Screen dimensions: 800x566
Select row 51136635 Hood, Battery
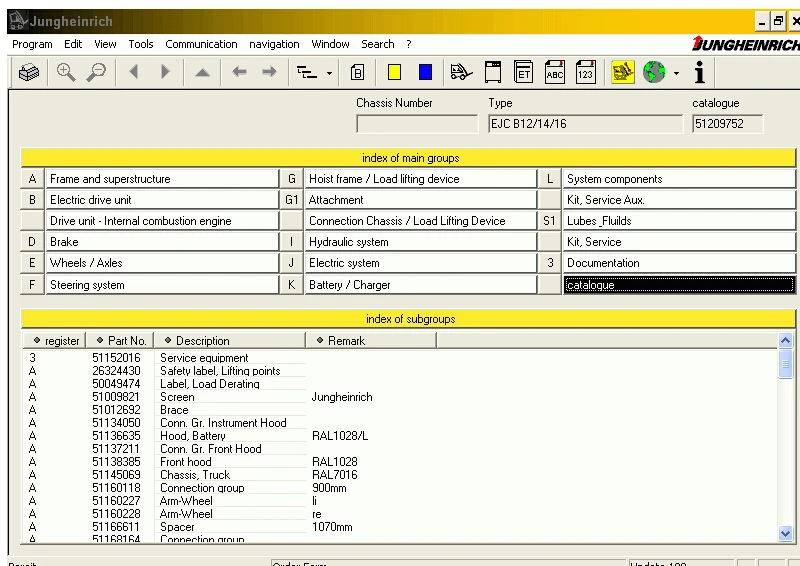[x=401, y=436]
